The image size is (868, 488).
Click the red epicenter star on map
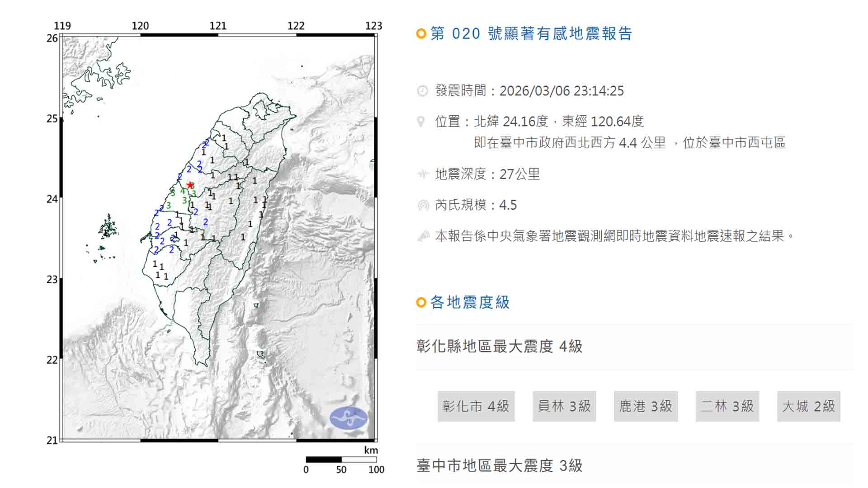[x=190, y=185]
